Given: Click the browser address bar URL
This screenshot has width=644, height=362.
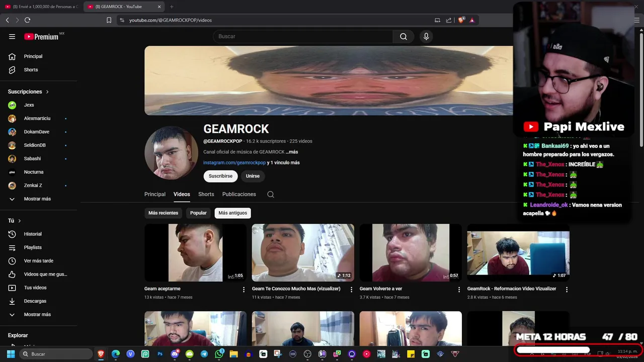Looking at the screenshot, I should (x=171, y=20).
